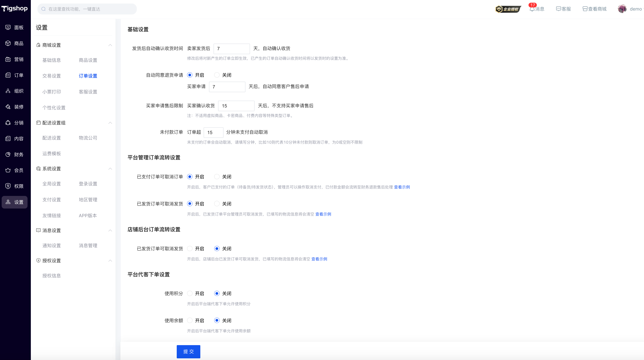This screenshot has width=644, height=360.
Task: Click the notification bell icon
Action: click(532, 9)
